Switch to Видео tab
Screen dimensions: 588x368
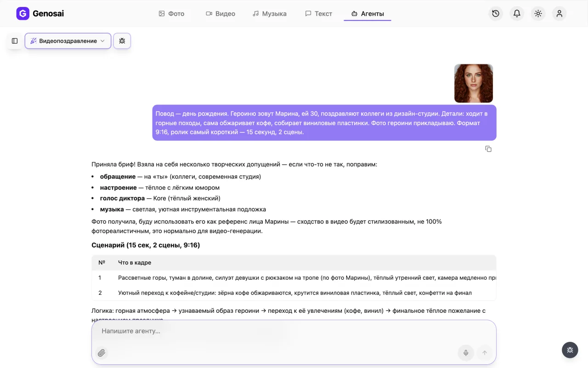pyautogui.click(x=220, y=14)
